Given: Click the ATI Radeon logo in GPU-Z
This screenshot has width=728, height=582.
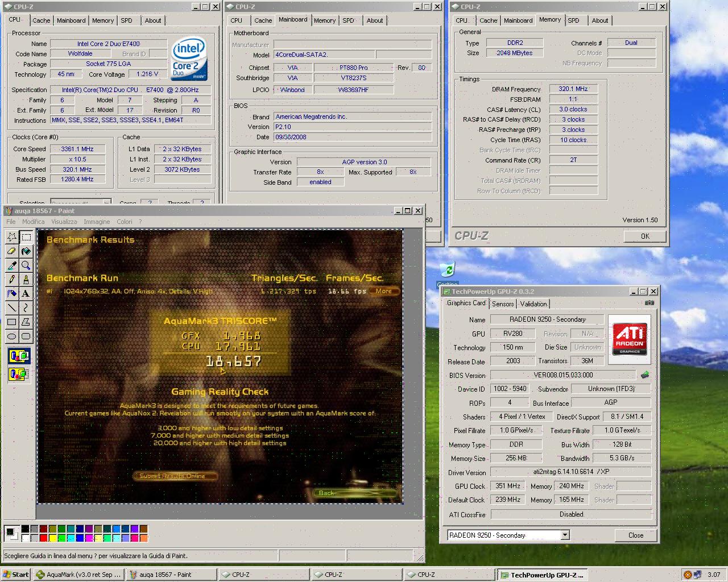Looking at the screenshot, I should coord(630,339).
